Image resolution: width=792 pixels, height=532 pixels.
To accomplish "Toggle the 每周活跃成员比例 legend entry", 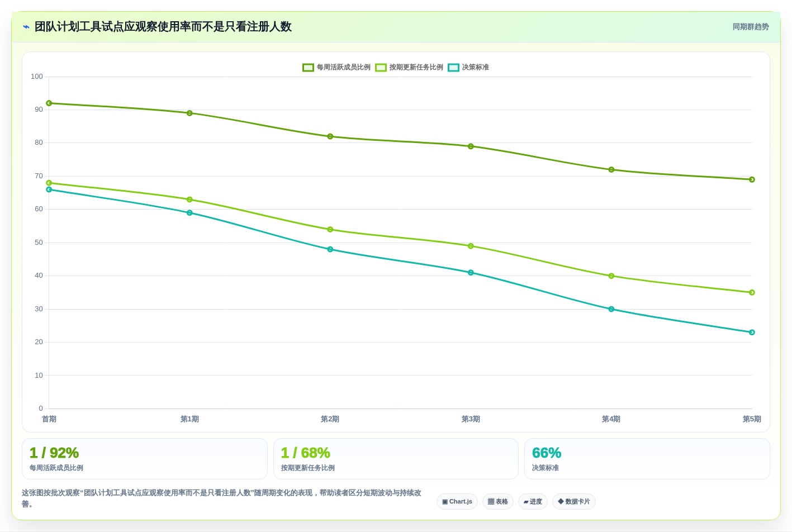I will [x=336, y=67].
